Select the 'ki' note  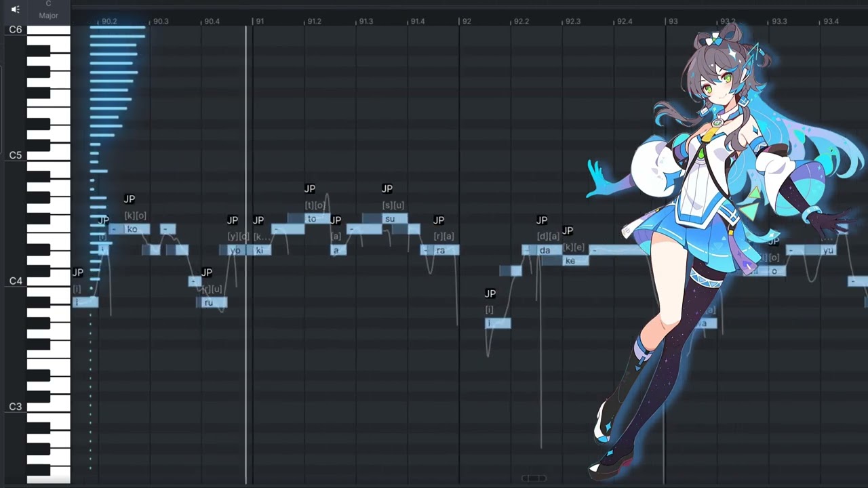(x=261, y=251)
